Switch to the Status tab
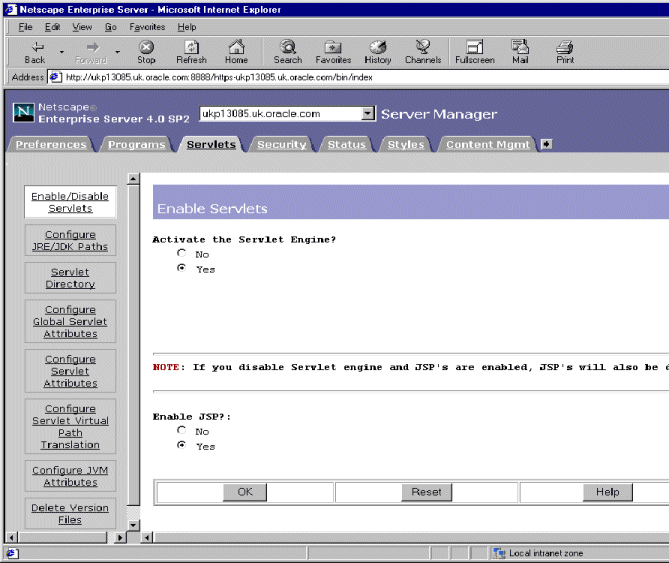669x563 pixels. click(x=346, y=145)
